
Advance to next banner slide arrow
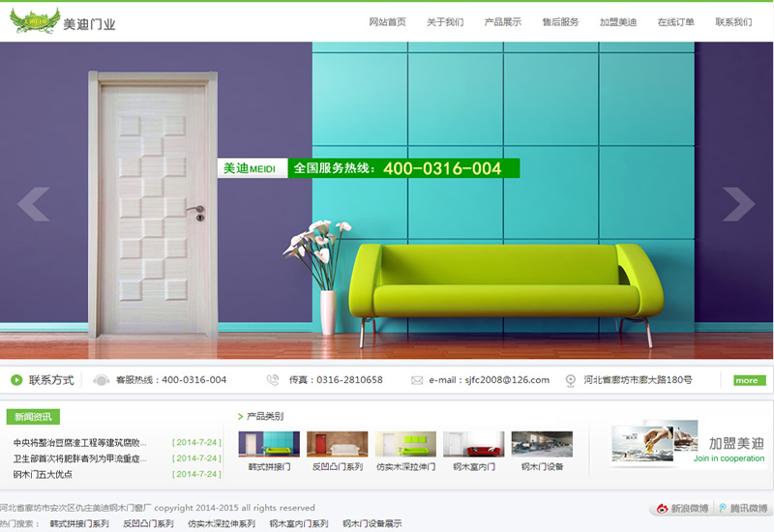click(738, 204)
